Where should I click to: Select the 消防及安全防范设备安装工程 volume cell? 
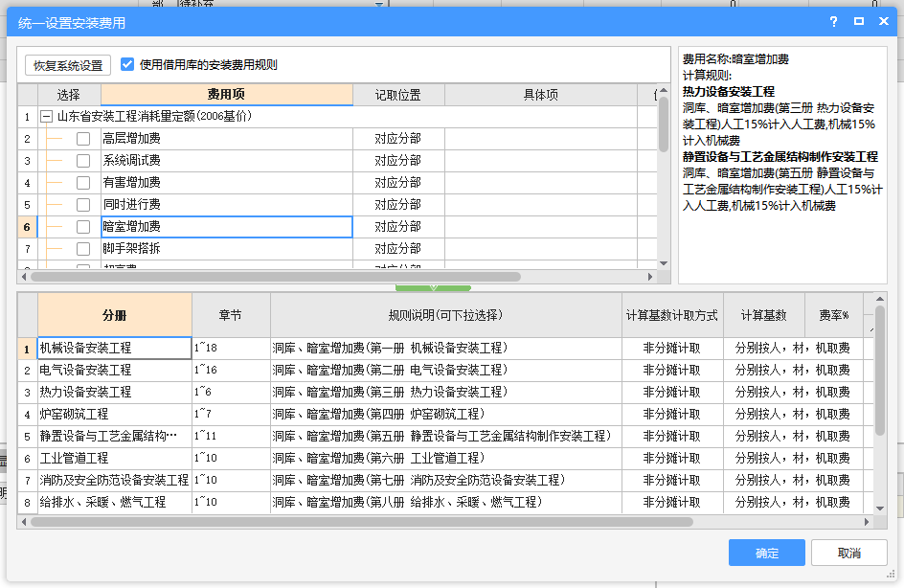point(115,480)
